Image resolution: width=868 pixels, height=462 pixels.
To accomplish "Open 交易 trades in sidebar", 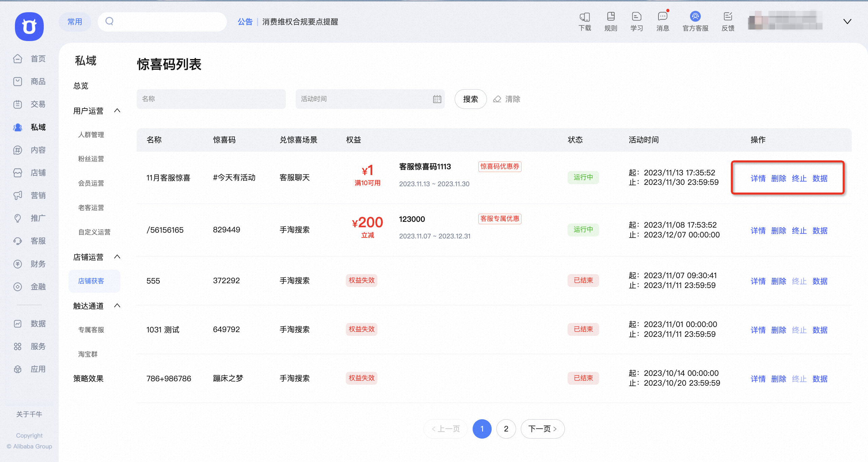I will tap(29, 104).
